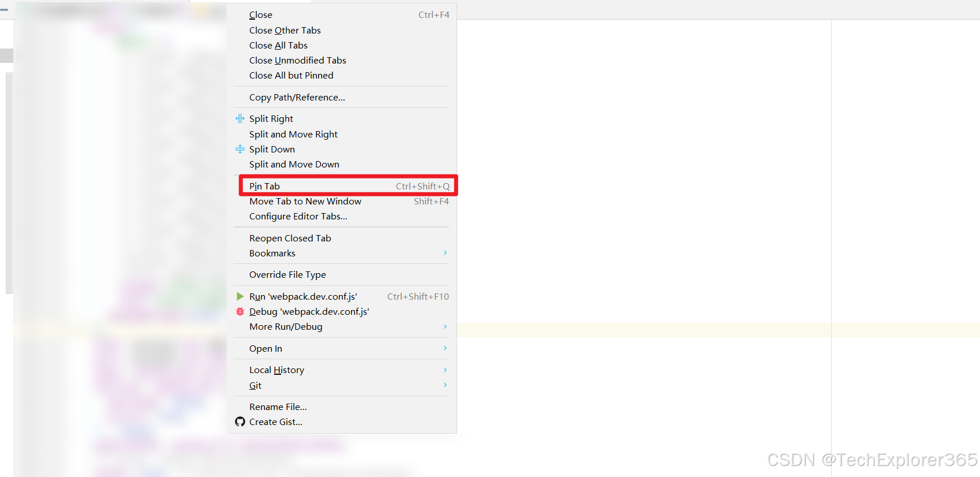The width and height of the screenshot is (980, 477).
Task: Expand the More Run/Debug submenu arrow
Action: [x=445, y=326]
